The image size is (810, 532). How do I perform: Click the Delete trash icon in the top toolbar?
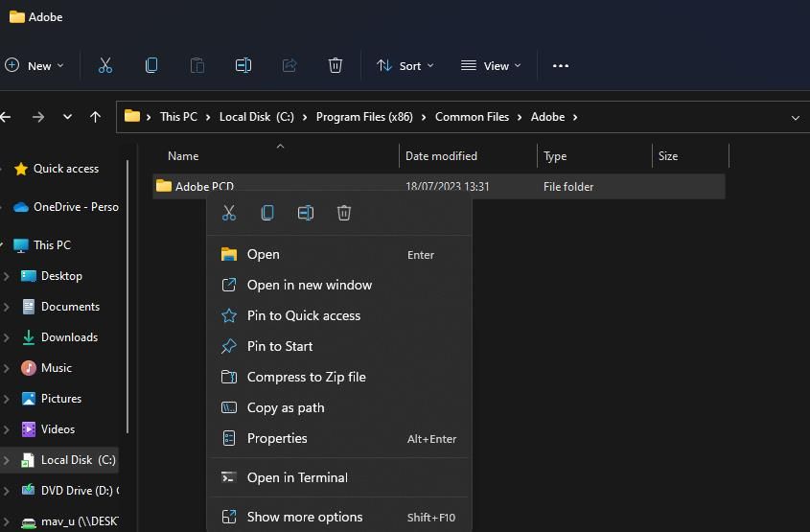pyautogui.click(x=336, y=65)
